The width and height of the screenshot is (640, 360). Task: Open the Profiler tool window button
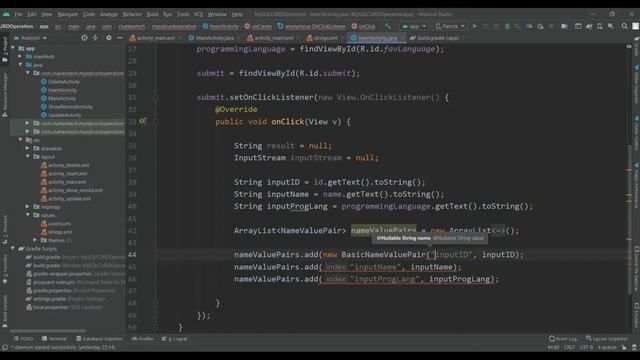click(142, 339)
